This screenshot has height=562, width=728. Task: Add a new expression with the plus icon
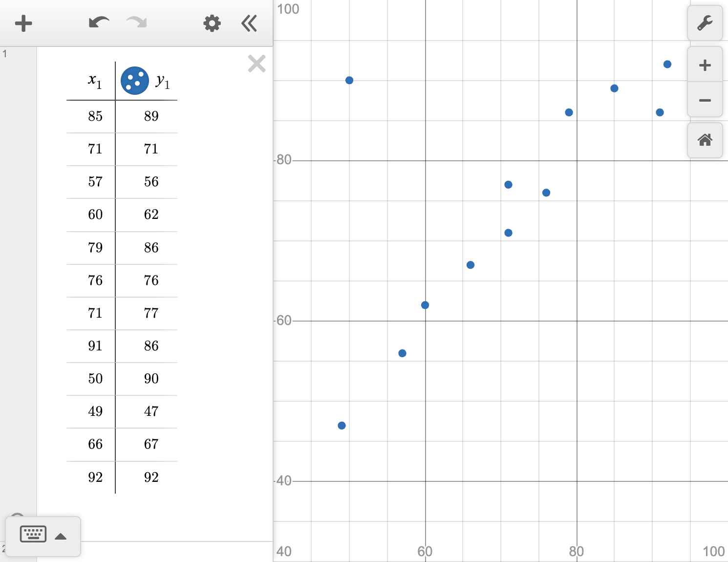(x=23, y=23)
